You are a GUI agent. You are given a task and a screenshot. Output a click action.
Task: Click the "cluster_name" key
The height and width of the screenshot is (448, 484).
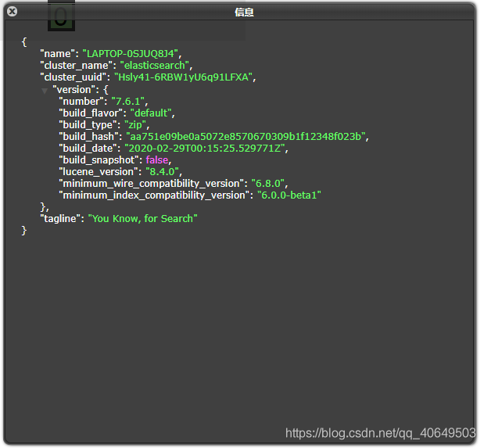[x=77, y=66]
